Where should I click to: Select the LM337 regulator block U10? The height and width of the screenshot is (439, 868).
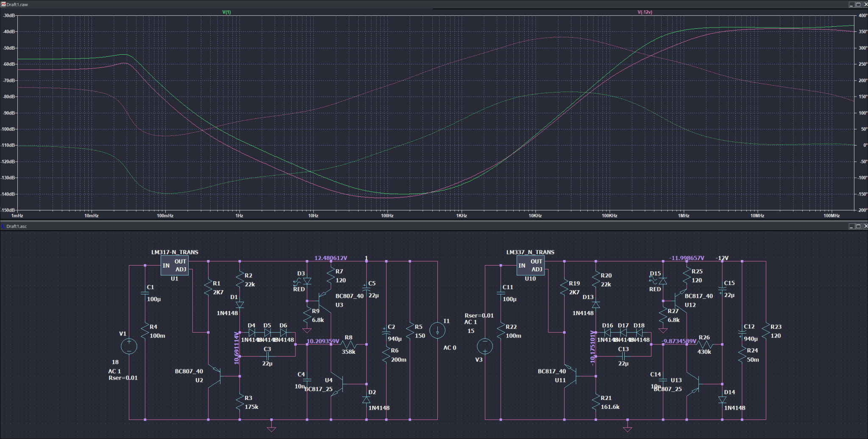click(530, 266)
